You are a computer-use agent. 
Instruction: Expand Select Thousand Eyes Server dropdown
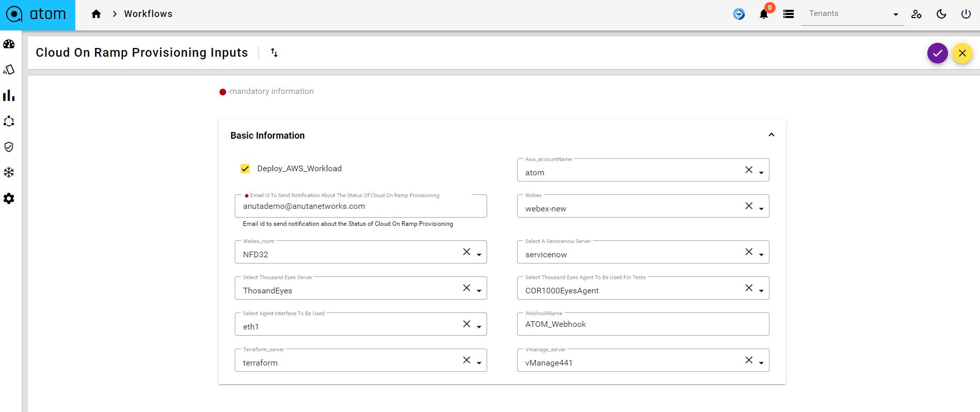(479, 291)
